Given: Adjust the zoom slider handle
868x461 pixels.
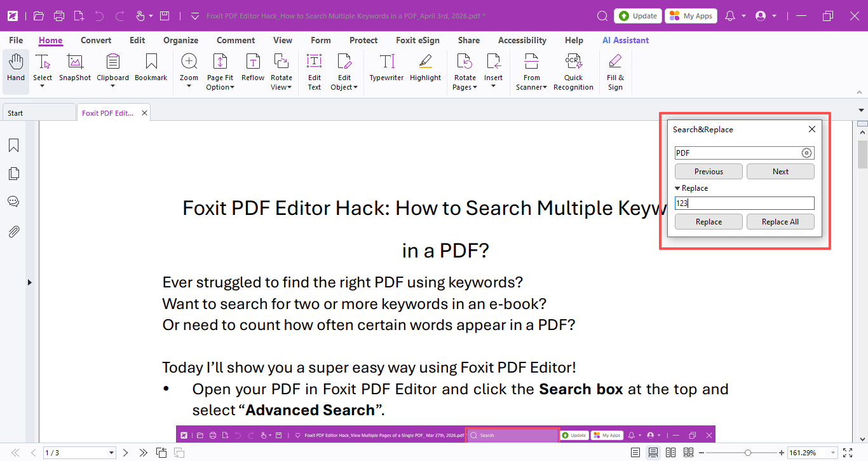Looking at the screenshot, I should [x=748, y=453].
